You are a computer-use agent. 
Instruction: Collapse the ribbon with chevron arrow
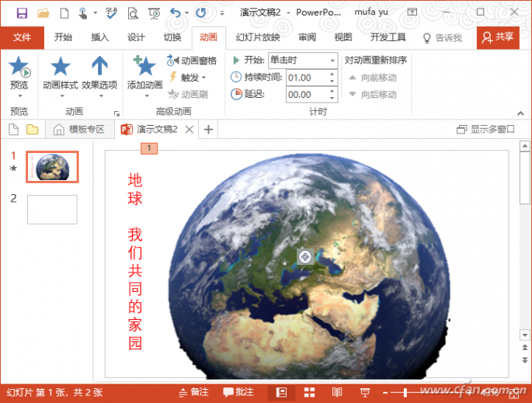[x=520, y=113]
